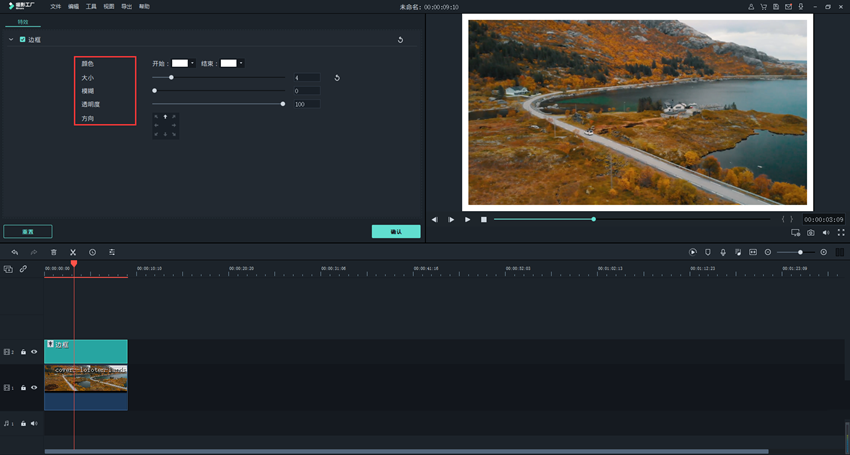Click the 开始 white color swatch
This screenshot has height=455, width=850.
180,63
